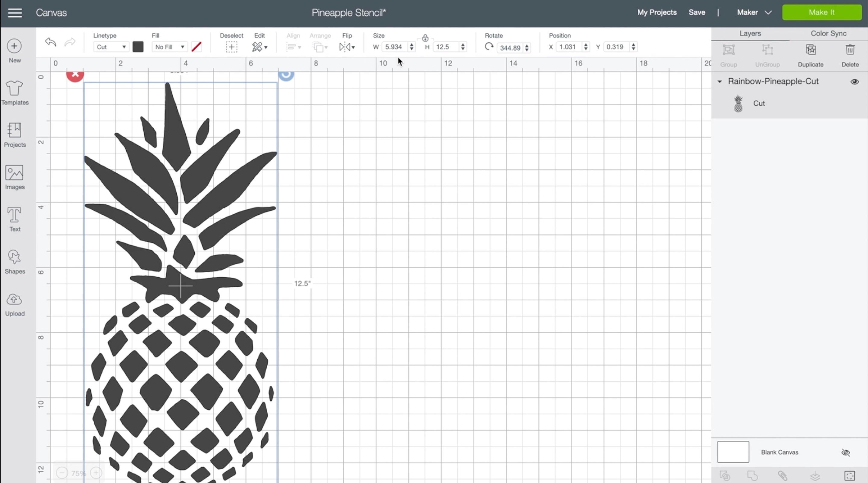Create a New project
The height and width of the screenshot is (483, 868).
click(14, 51)
